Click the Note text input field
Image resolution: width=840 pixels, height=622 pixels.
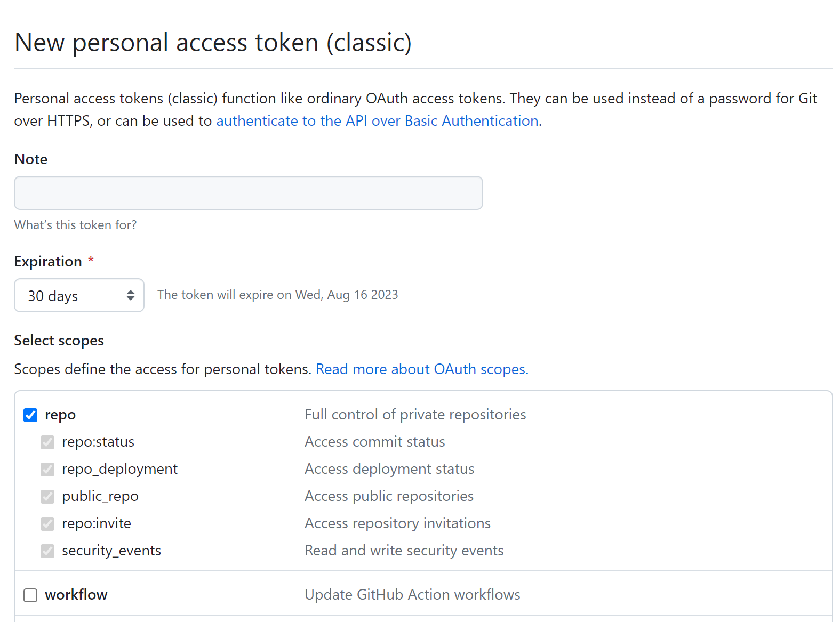click(248, 193)
